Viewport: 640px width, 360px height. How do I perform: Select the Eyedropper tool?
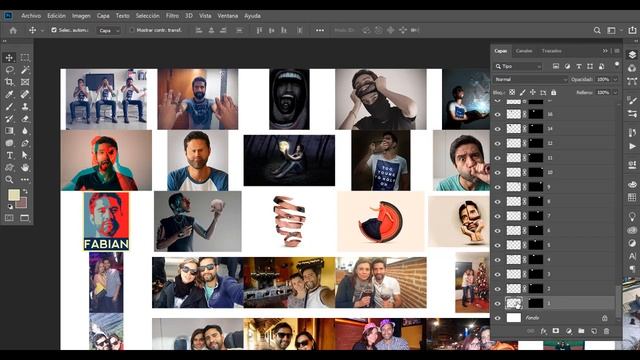[9, 94]
